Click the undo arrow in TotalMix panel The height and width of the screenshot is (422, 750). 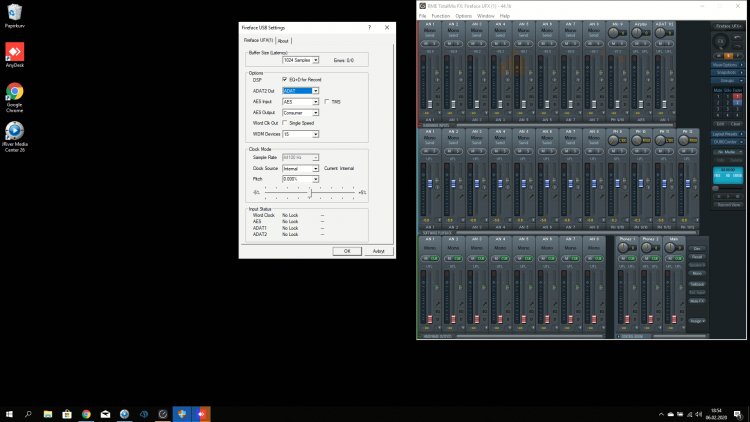tap(737, 37)
